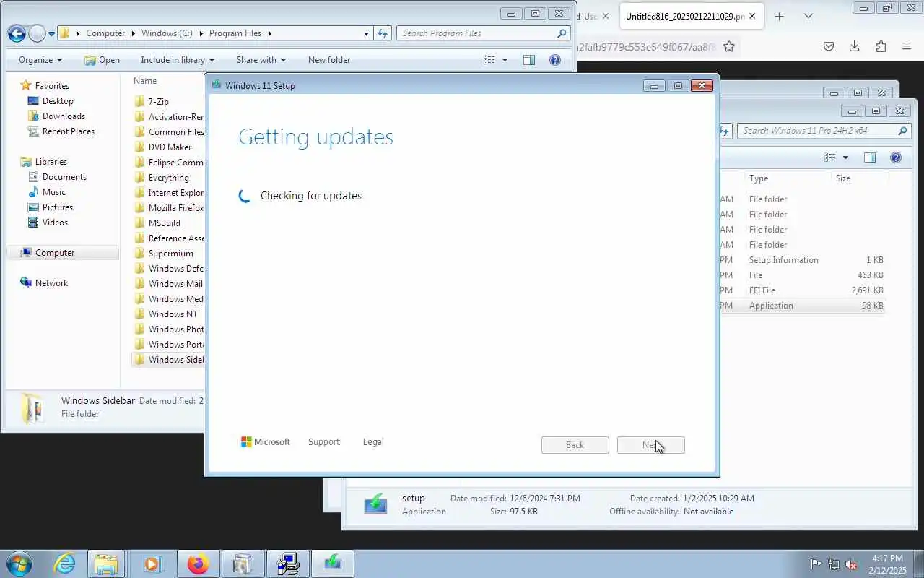This screenshot has width=924, height=578.
Task: Click Windows (C:) in address breadcrumb
Action: pos(167,33)
